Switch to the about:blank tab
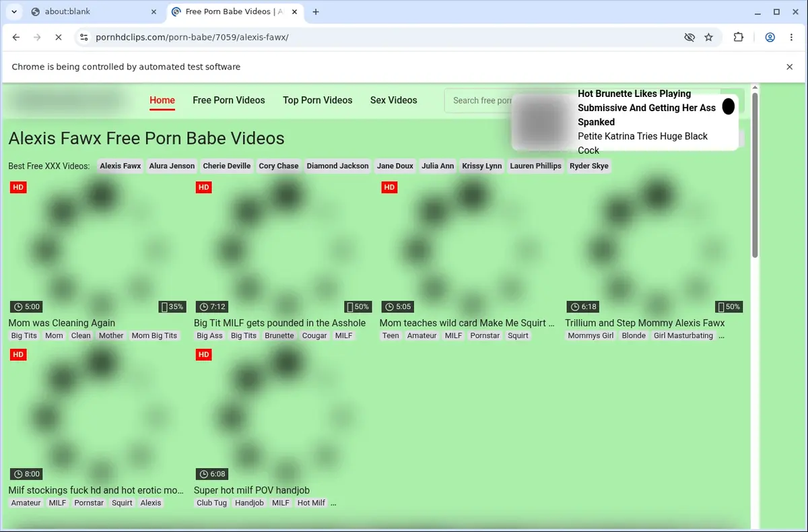 click(94, 11)
